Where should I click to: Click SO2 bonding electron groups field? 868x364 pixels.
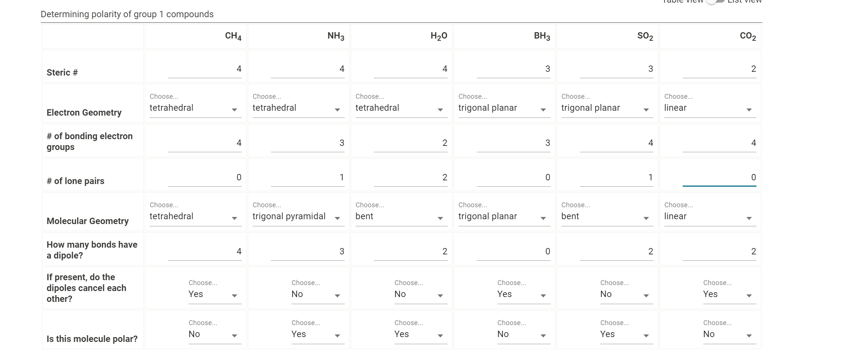616,143
